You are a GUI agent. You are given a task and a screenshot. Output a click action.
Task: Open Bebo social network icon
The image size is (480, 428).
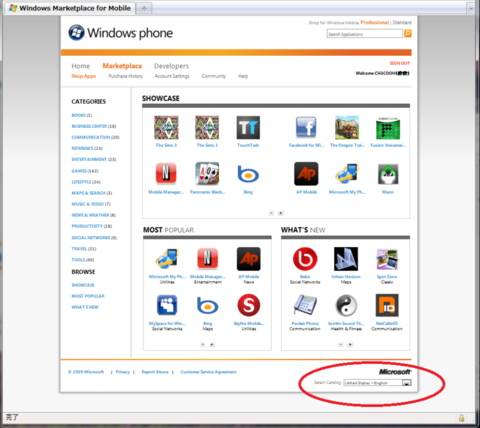point(305,259)
